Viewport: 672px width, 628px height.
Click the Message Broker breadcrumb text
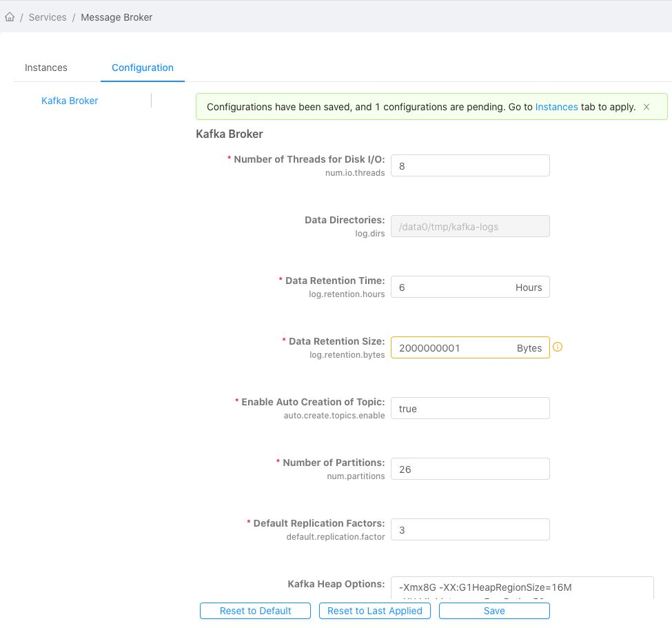pos(116,17)
